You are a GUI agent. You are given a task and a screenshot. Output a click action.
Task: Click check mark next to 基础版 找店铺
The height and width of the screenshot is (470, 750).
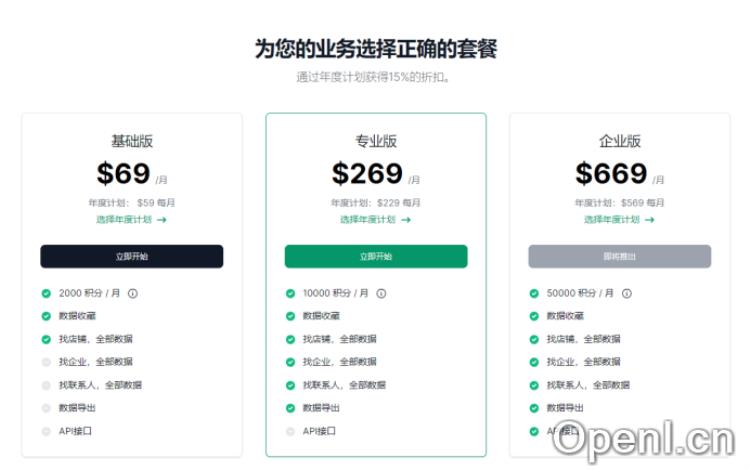(46, 339)
